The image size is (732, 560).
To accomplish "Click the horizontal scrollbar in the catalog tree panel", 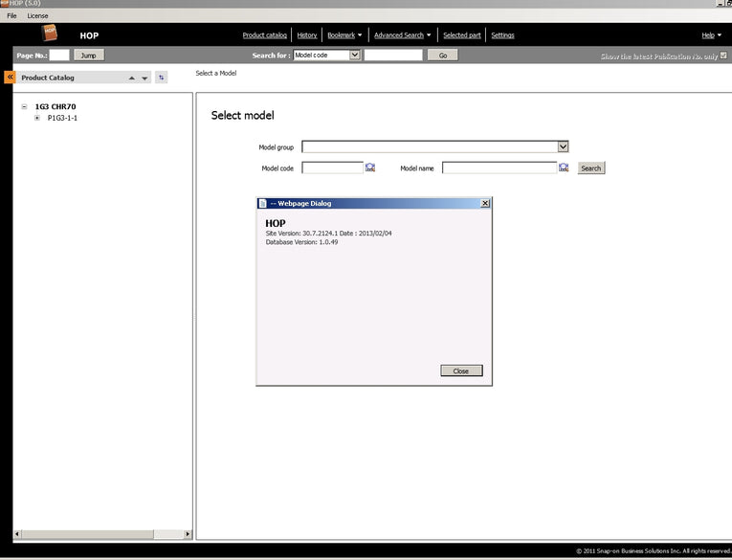I will (x=96, y=534).
